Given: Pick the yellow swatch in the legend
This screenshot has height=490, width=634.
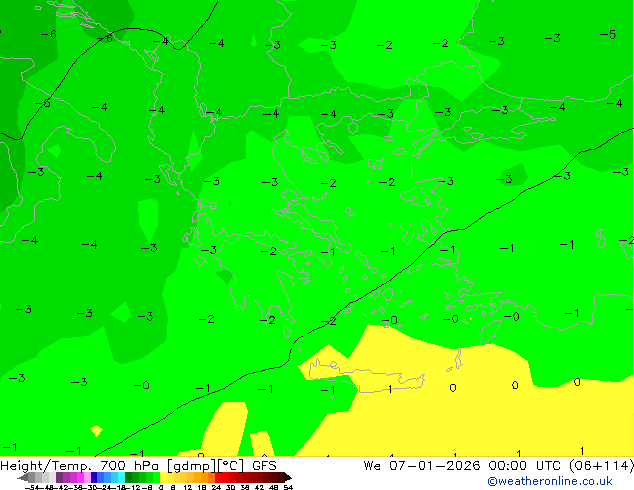Looking at the screenshot, I should [x=164, y=477].
